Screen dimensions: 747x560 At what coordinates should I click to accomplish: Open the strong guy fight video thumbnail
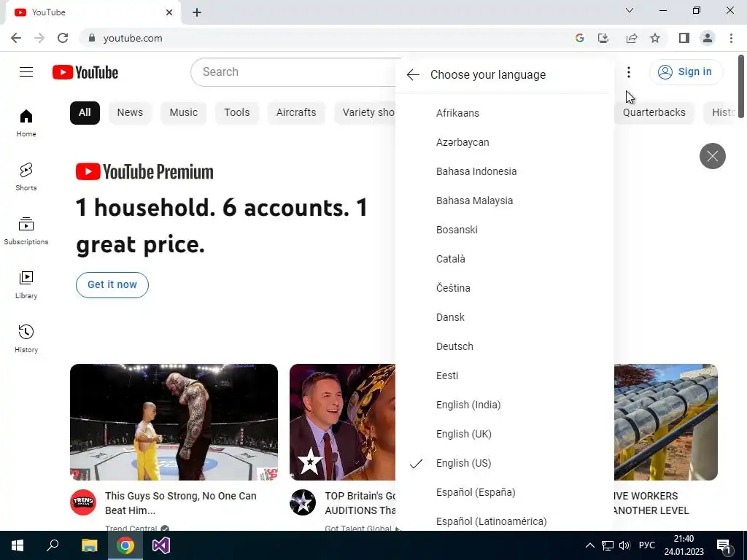coord(174,422)
